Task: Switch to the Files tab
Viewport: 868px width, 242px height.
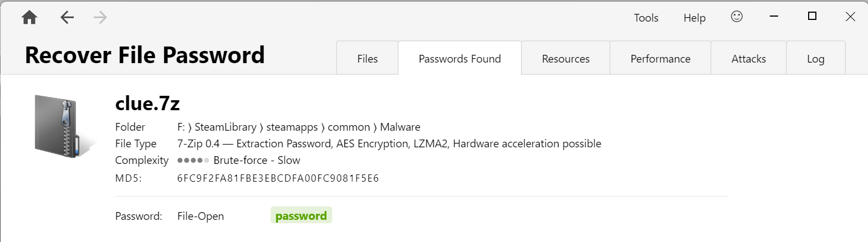Action: click(367, 58)
